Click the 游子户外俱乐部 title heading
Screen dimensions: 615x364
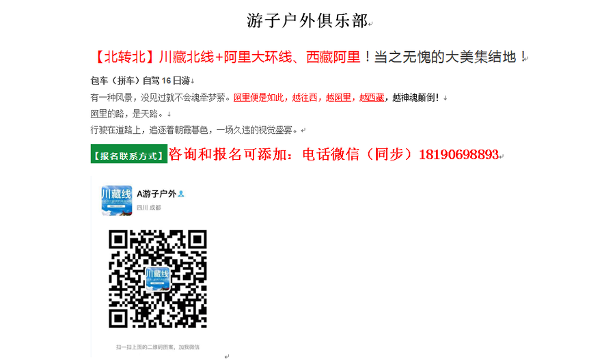pos(307,20)
